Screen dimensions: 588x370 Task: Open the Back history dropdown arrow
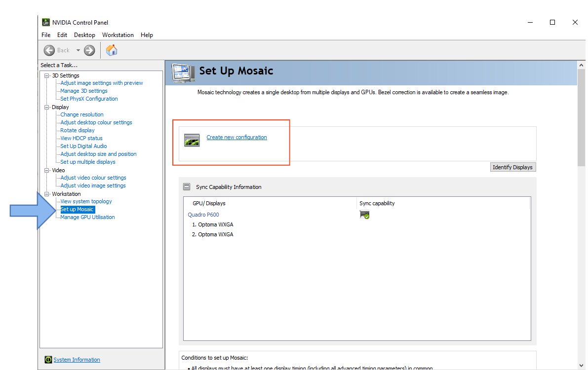78,50
